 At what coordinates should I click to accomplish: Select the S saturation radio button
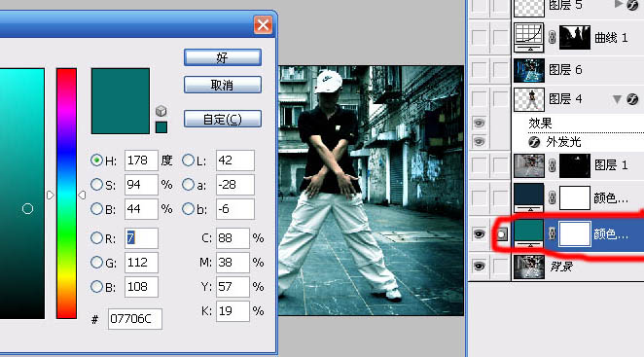point(96,185)
